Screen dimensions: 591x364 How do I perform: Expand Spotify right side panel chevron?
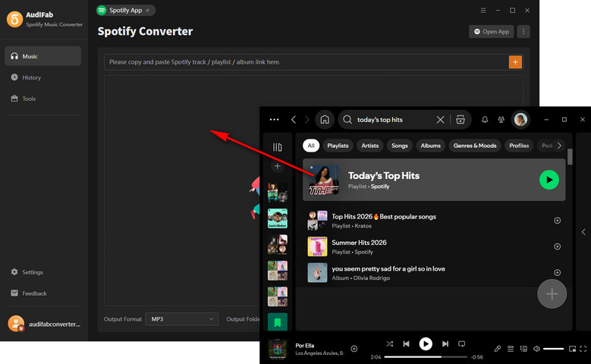point(583,232)
